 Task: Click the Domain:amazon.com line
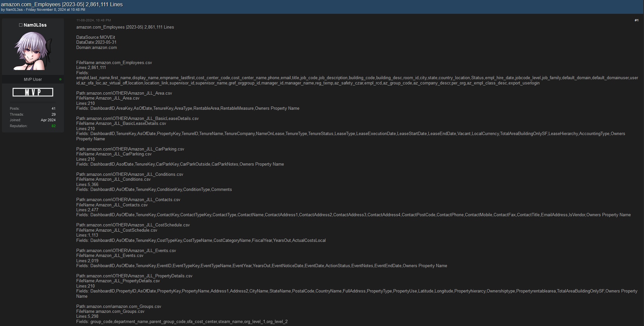[96, 48]
